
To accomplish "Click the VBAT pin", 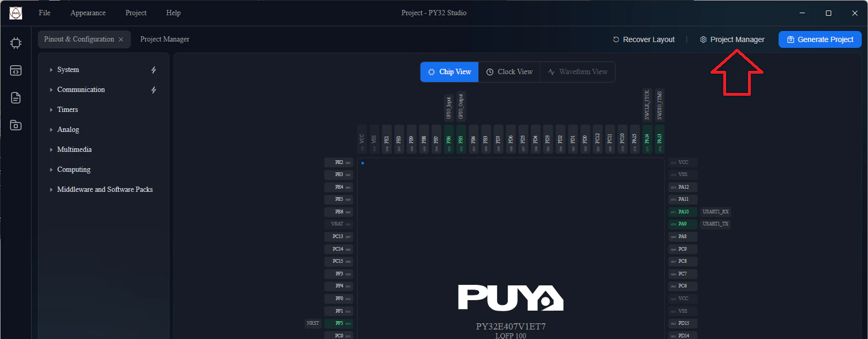I will click(339, 224).
